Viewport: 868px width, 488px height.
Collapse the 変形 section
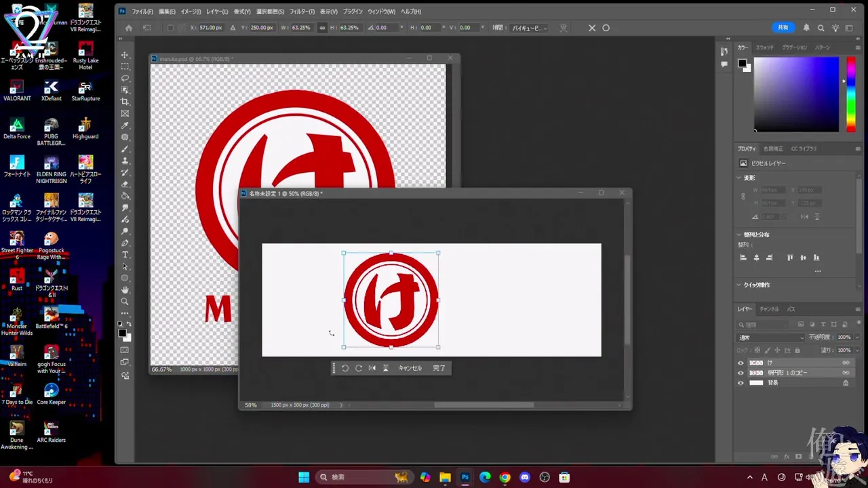[739, 178]
